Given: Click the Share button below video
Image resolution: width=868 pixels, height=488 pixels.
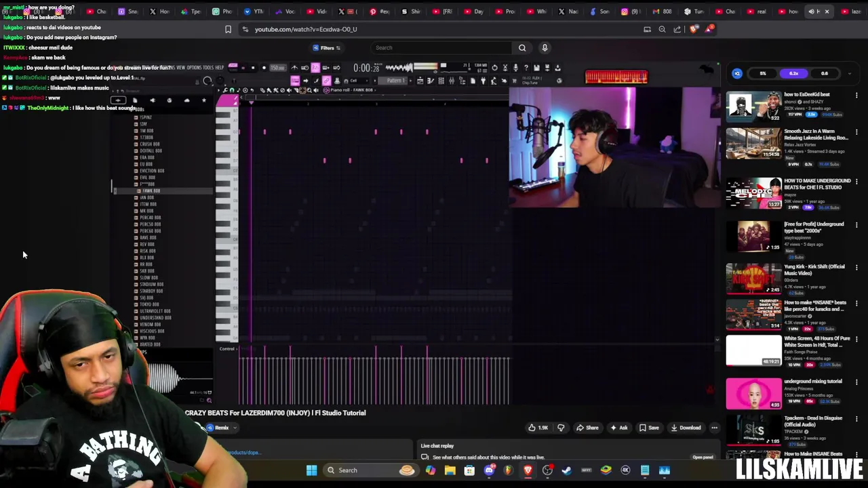Looking at the screenshot, I should (587, 428).
